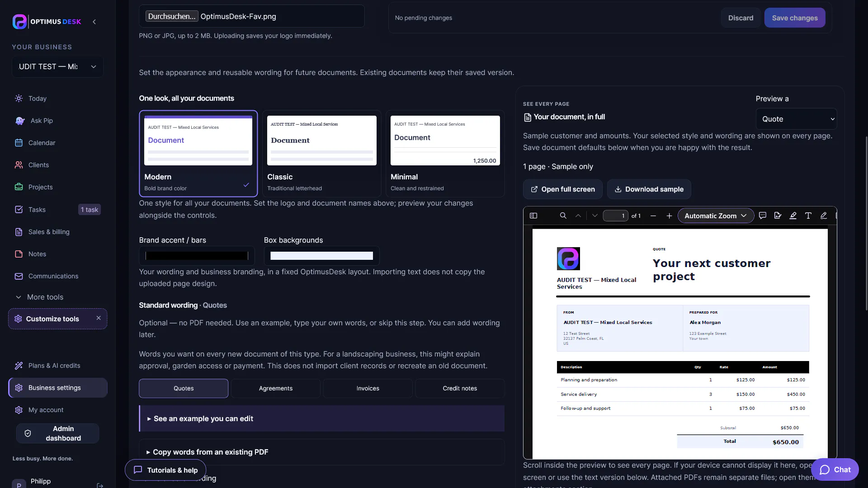Switch to the Credit notes tab
The image size is (868, 488).
(x=460, y=389)
